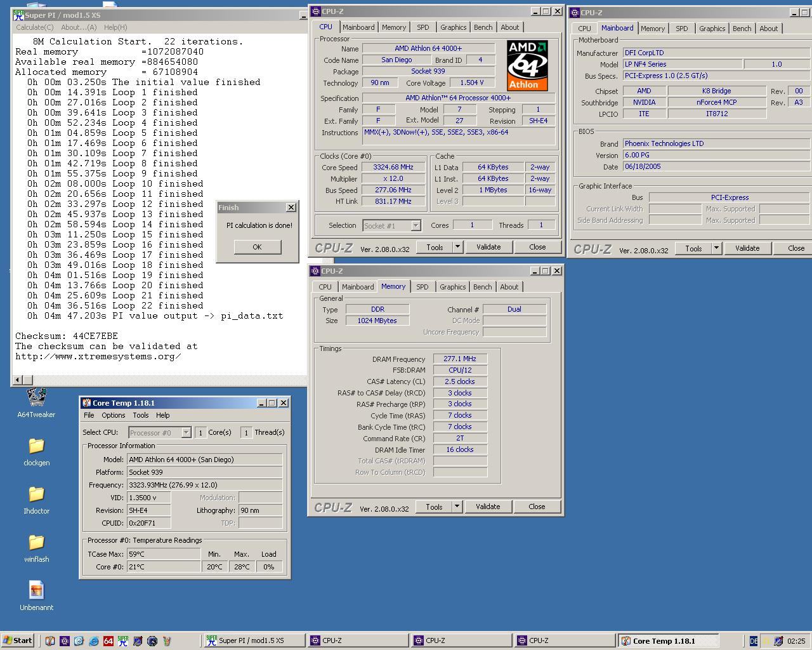
Task: Click the taskbar clock showing 02:25
Action: [796, 641]
